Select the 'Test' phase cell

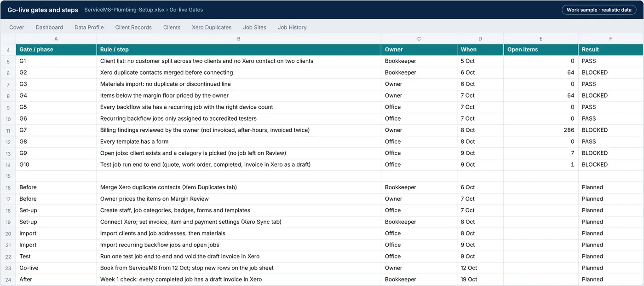tap(56, 257)
